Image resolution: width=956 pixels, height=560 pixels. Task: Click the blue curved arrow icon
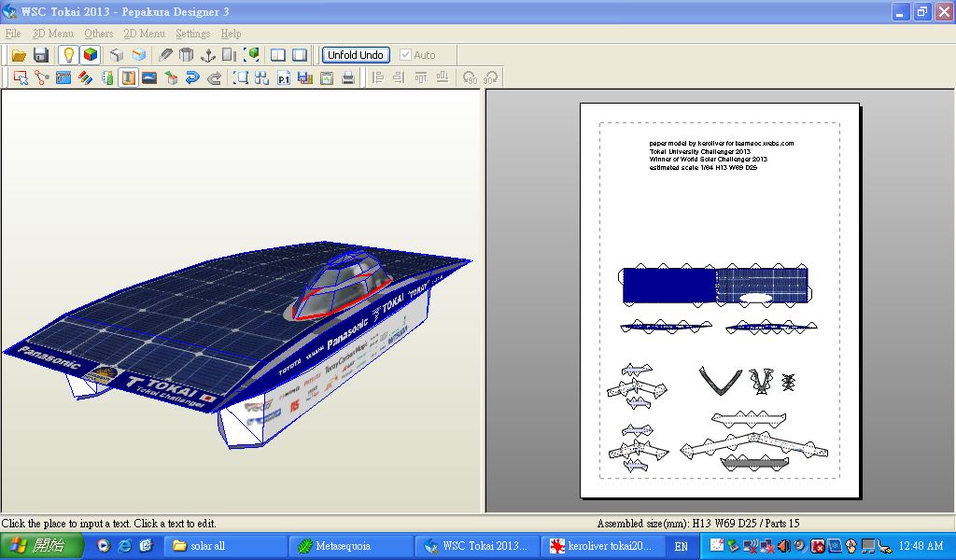click(192, 78)
